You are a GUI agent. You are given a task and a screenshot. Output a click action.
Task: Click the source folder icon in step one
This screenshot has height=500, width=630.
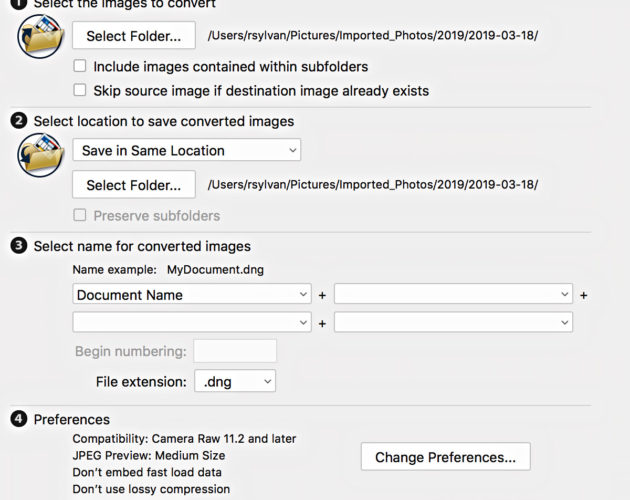pos(41,37)
